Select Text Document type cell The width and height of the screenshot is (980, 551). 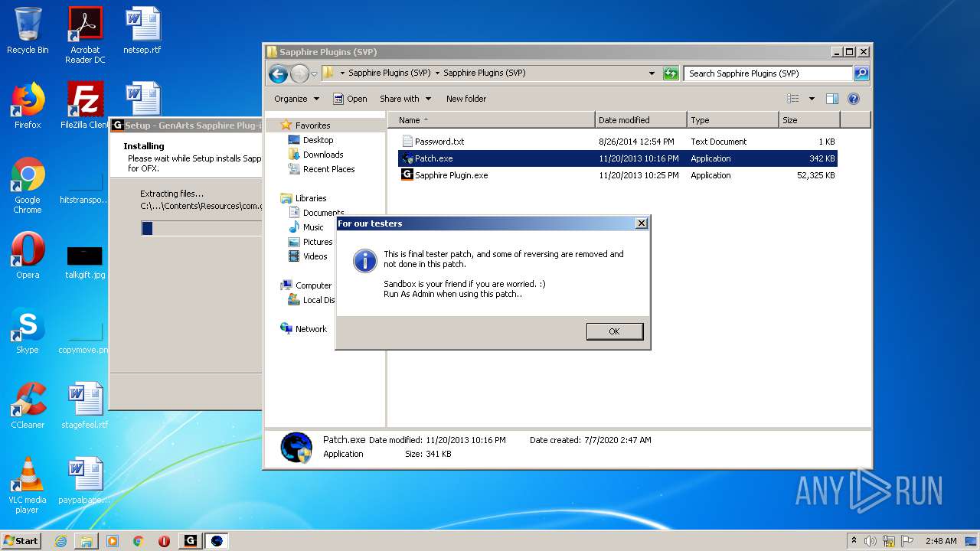click(718, 142)
